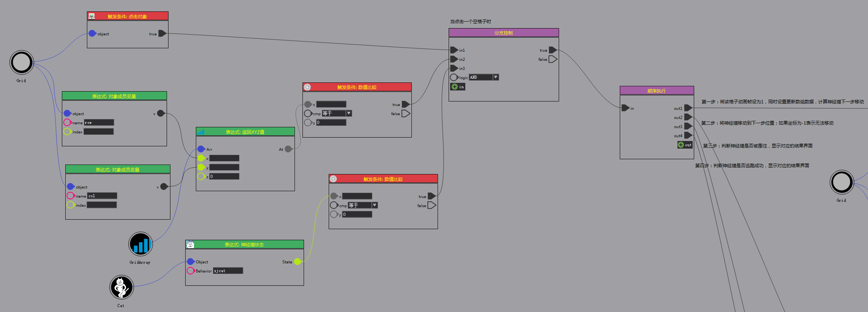Screen dimensions: 868x312
Task: Open the upper 数值比较 cmp 等于 dropdown
Action: pyautogui.click(x=349, y=113)
